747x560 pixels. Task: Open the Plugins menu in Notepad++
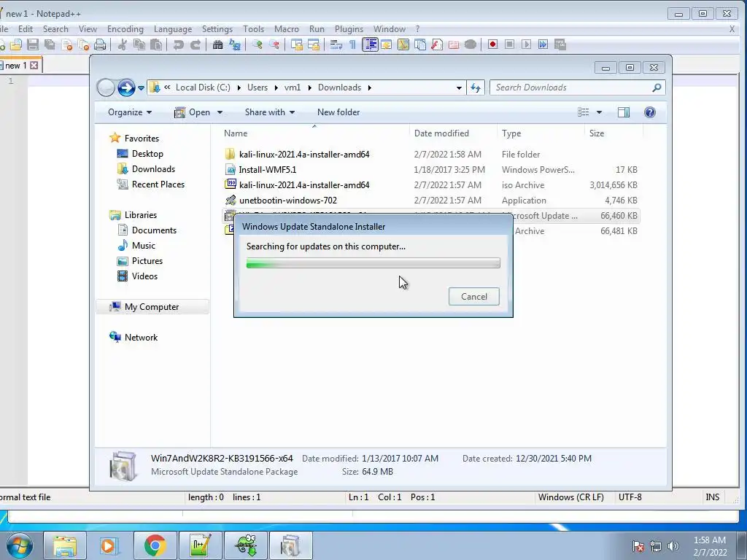pos(349,29)
